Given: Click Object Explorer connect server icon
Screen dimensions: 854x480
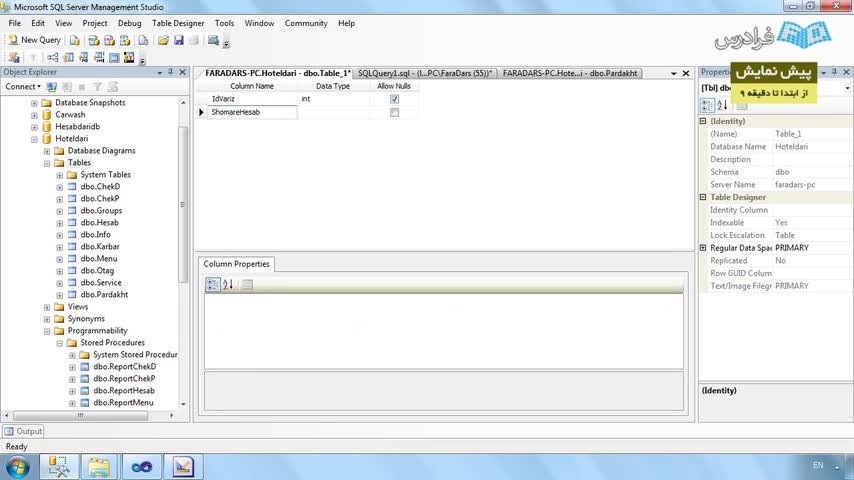Looking at the screenshot, I should [x=52, y=87].
